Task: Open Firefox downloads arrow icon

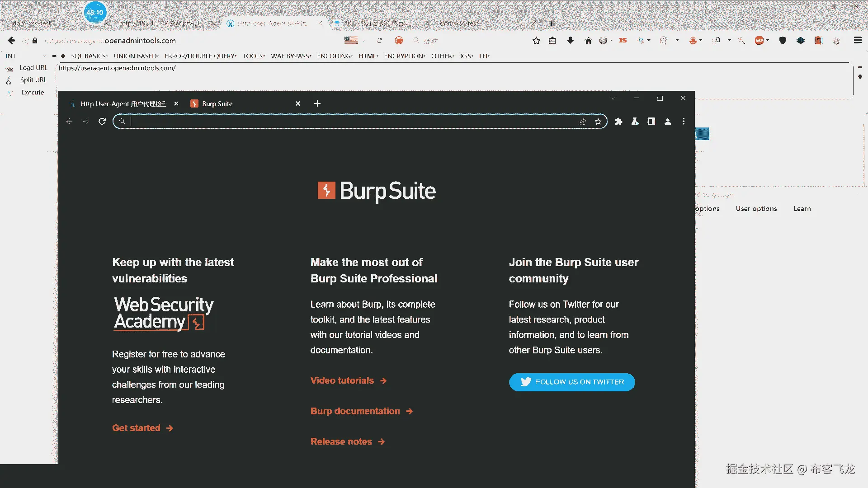Action: tap(570, 41)
